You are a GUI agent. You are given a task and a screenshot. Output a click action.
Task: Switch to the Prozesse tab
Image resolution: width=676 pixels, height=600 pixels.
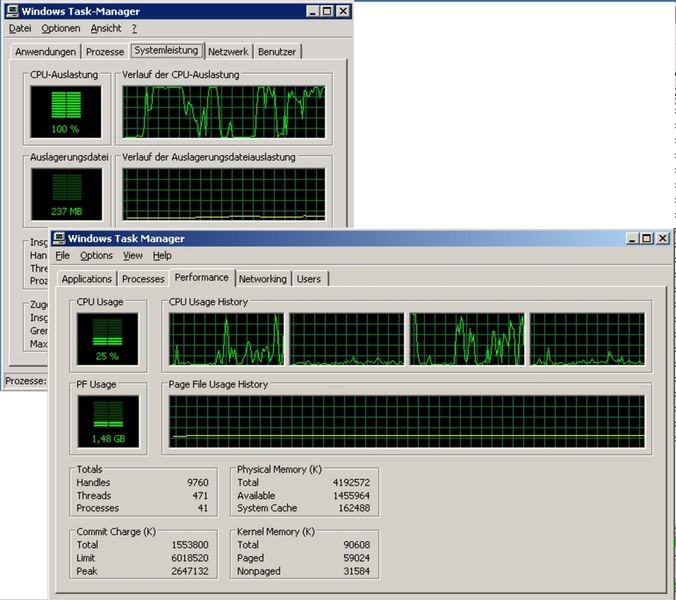click(105, 52)
